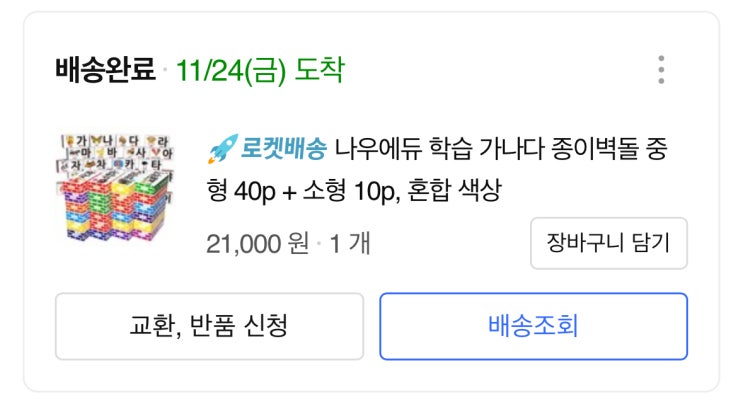Click the blue 로켓배송 label

tap(283, 151)
